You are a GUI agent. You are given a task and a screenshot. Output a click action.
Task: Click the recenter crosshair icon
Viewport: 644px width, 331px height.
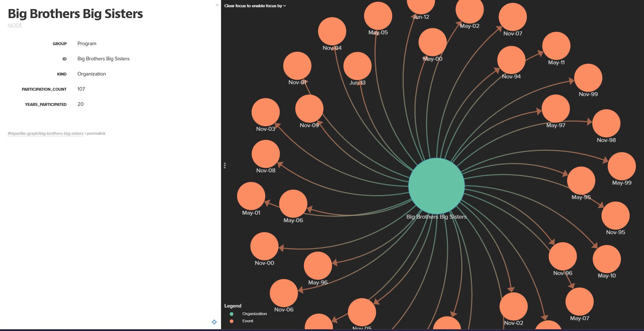[x=214, y=322]
